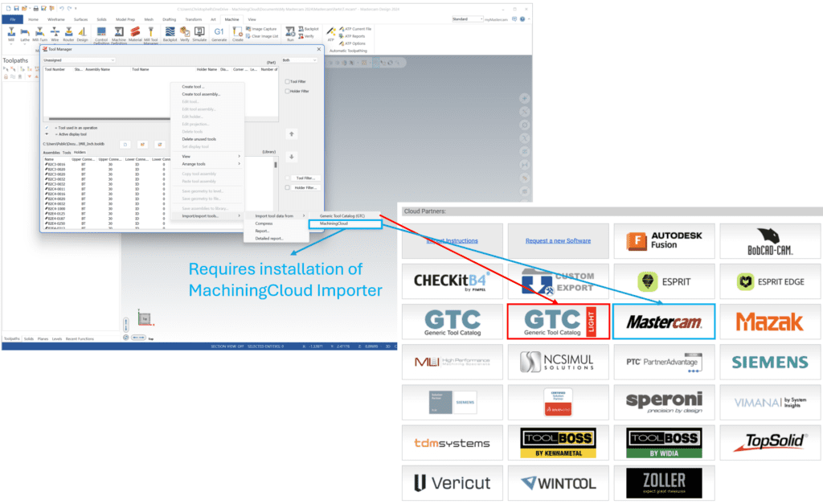The image size is (823, 504).
Task: Switch to the Model Prep ribbon tab
Action: pyautogui.click(x=125, y=19)
